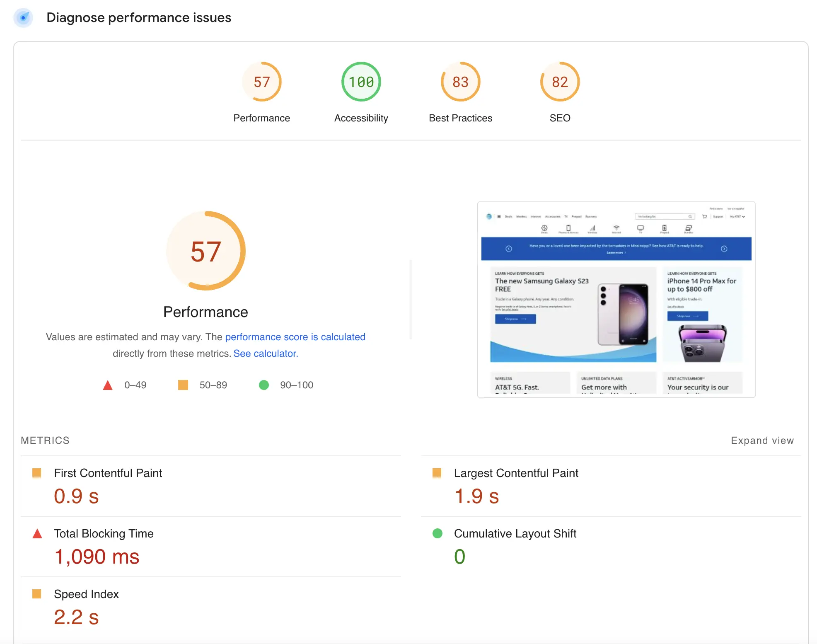Click the Wireless signal bars icon in the thumbnail
Screen dimensions: 817x644
point(592,228)
